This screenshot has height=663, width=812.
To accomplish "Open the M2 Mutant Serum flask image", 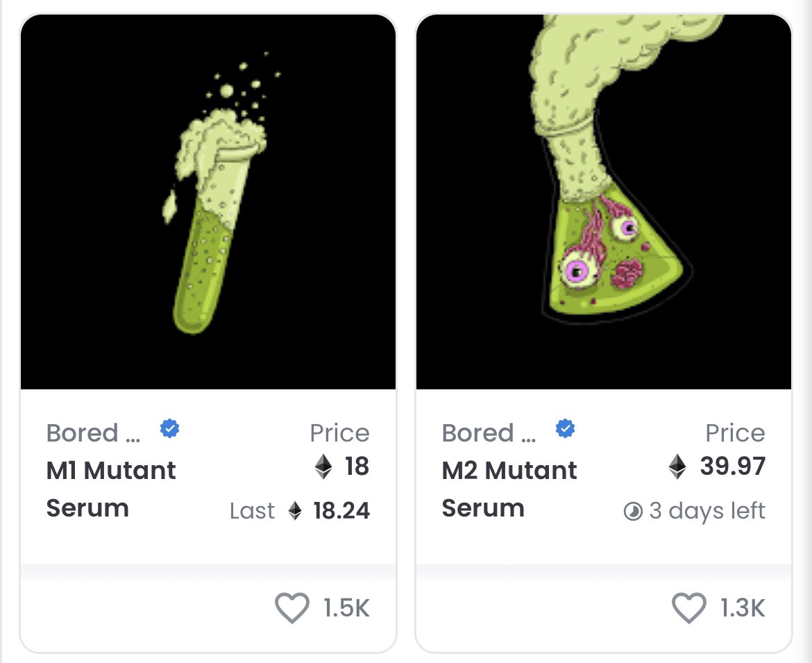I will tap(604, 202).
